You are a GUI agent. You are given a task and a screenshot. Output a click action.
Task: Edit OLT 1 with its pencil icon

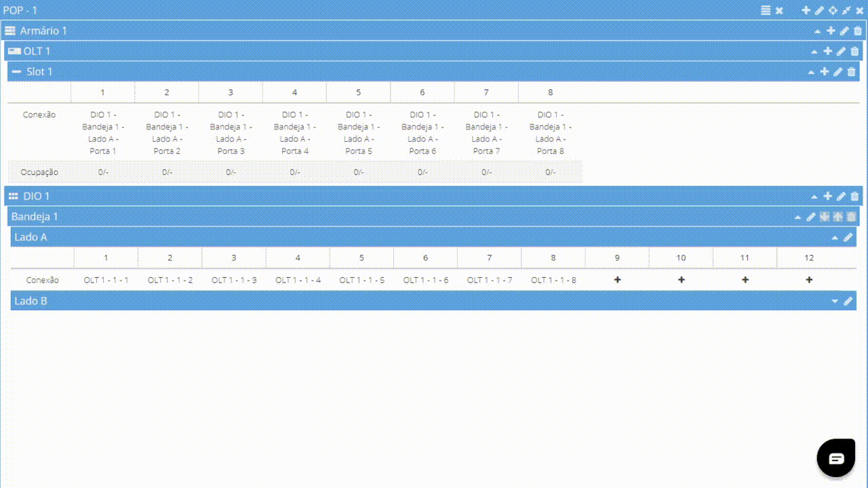click(x=841, y=51)
